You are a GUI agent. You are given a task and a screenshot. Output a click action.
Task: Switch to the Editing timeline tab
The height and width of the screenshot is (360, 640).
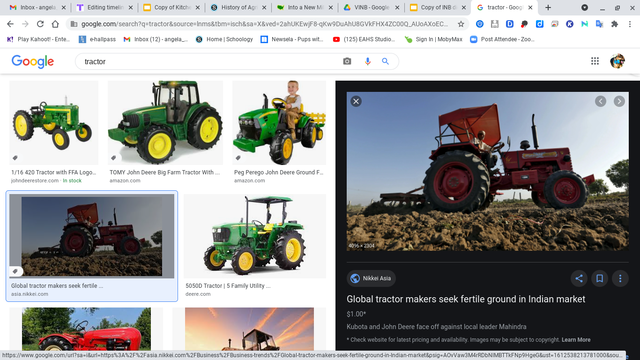click(x=104, y=7)
